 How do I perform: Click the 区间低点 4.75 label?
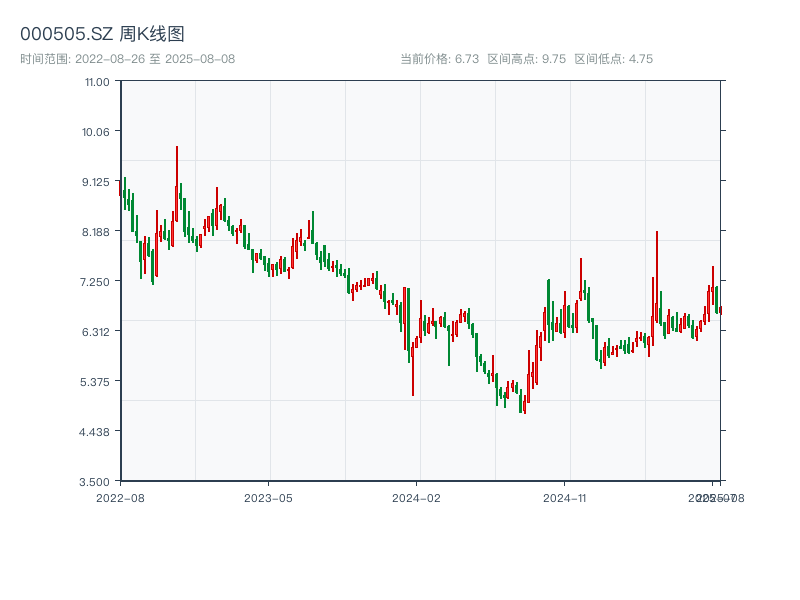(613, 59)
